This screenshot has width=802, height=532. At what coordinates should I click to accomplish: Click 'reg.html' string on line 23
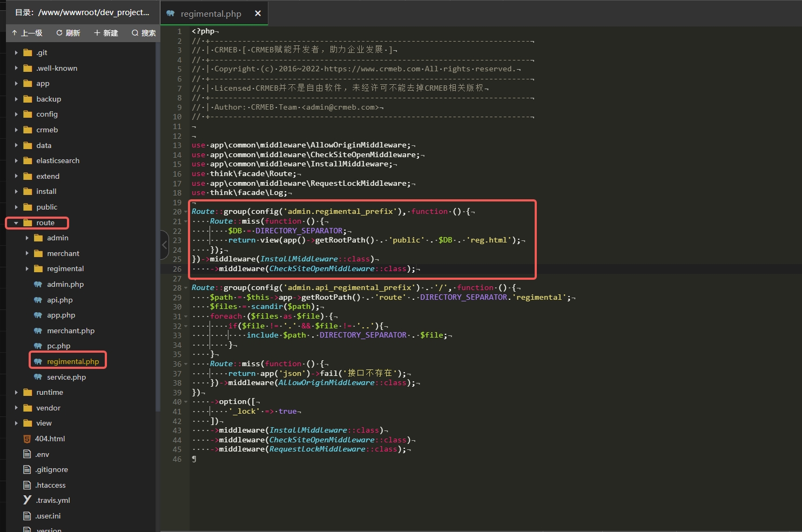point(489,240)
